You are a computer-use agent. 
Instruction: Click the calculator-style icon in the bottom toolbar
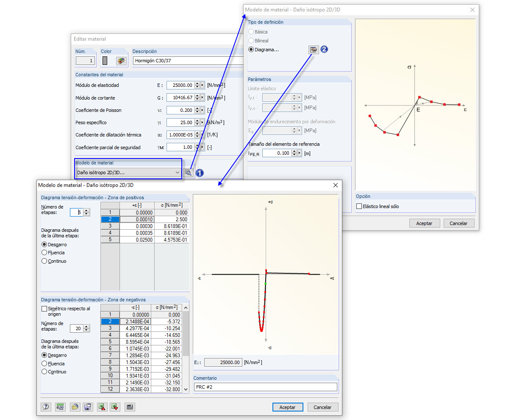pos(130,407)
